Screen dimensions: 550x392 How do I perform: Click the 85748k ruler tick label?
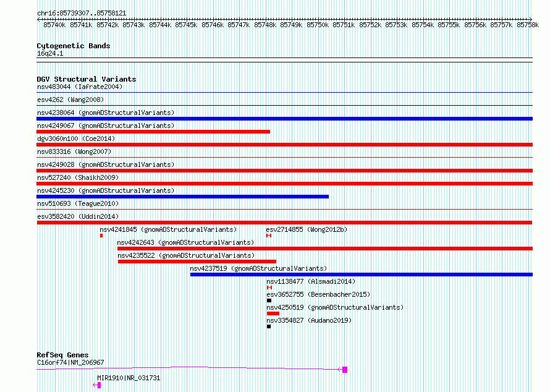tap(265, 25)
